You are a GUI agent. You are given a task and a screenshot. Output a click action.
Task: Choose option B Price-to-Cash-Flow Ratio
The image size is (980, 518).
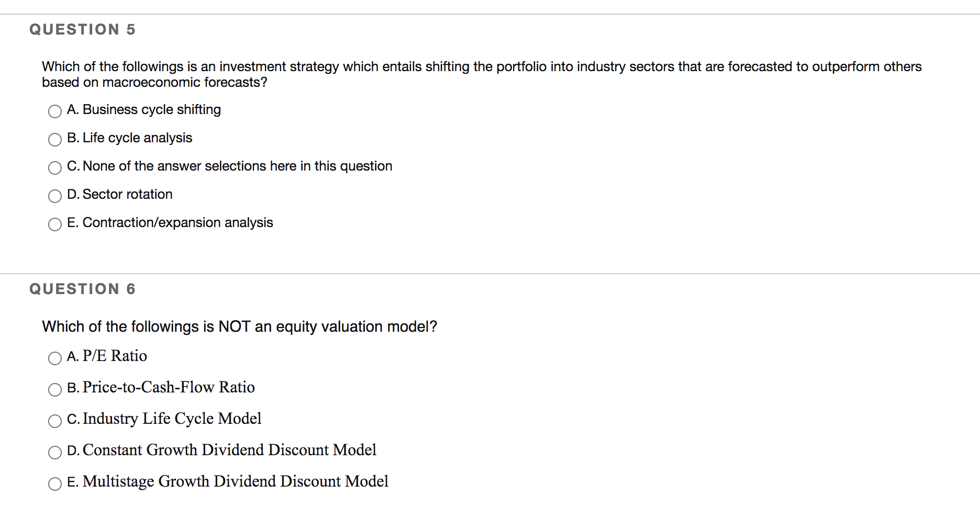[55, 389]
